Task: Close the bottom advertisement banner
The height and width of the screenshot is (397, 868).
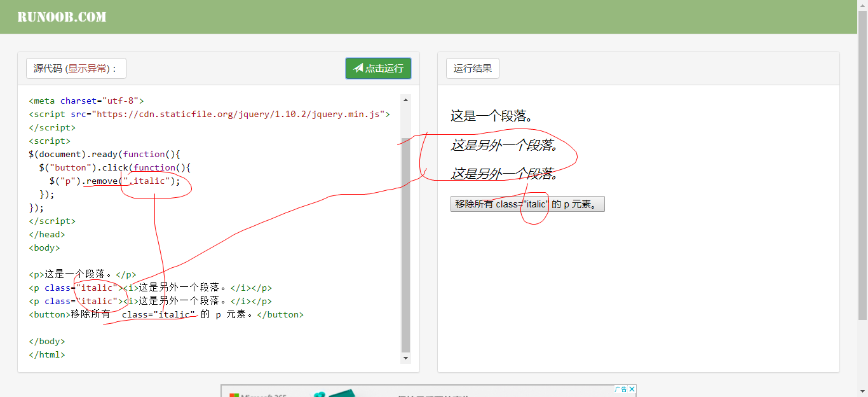Action: (x=632, y=389)
